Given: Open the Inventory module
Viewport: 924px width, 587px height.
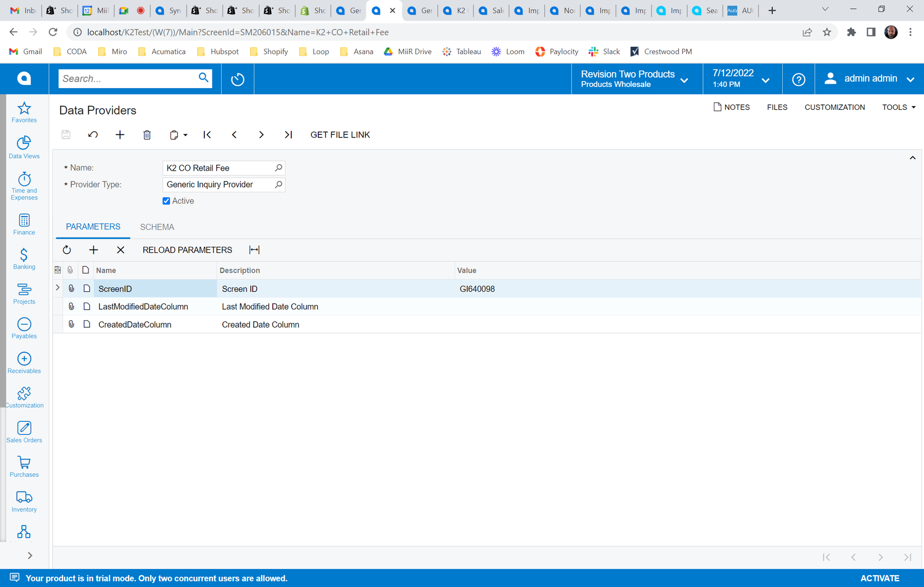Looking at the screenshot, I should 24,500.
